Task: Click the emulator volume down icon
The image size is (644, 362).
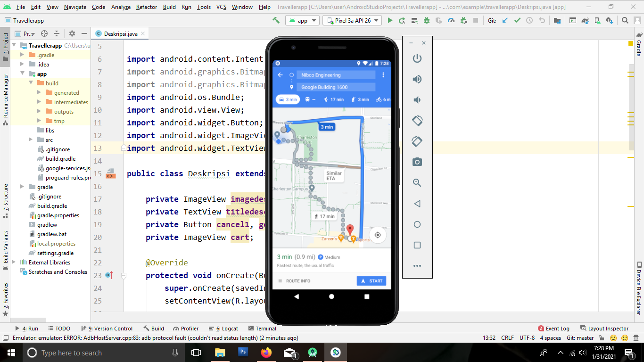Action: tap(417, 100)
